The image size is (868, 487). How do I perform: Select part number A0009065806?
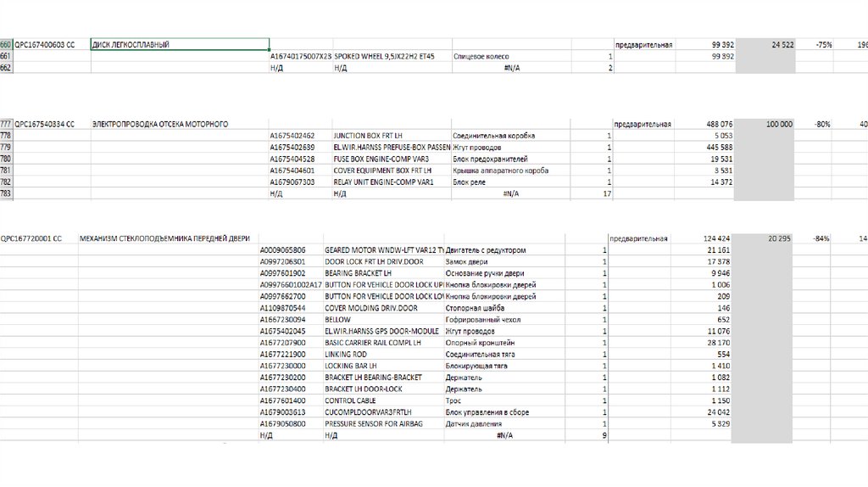tap(292, 250)
